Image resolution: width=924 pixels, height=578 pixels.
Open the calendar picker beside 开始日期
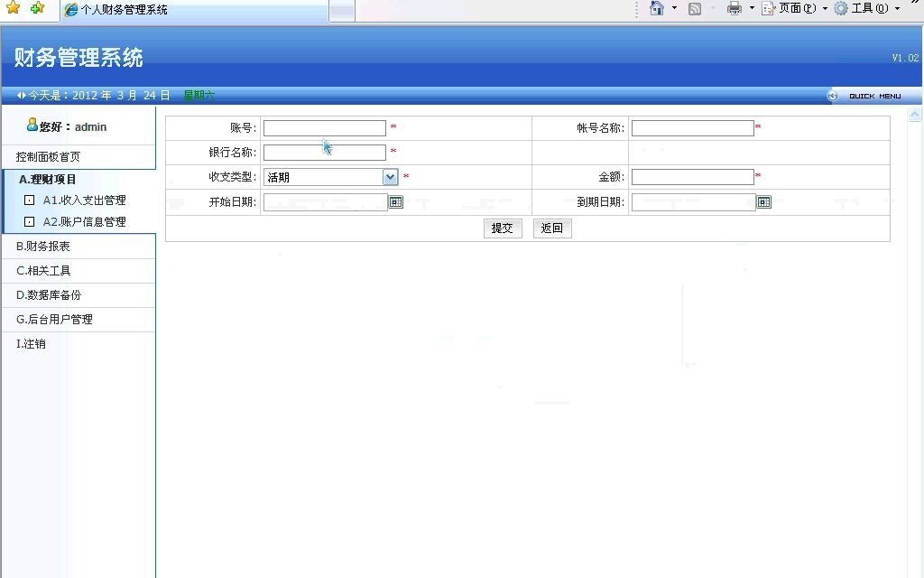click(x=395, y=201)
